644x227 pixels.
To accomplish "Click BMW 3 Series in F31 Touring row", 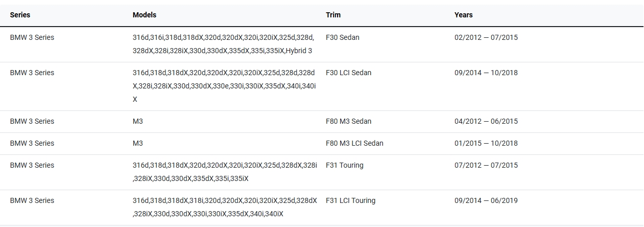I will tap(32, 165).
